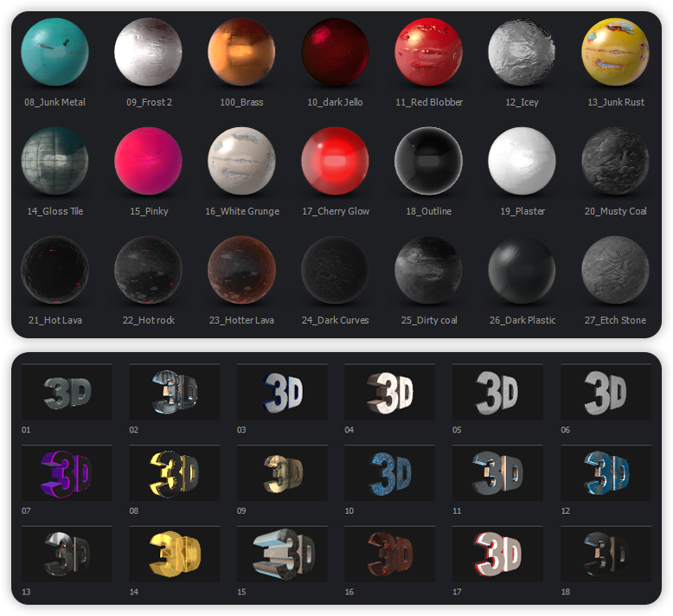
Task: Click the '19_Plaster' label text
Action: (x=522, y=211)
